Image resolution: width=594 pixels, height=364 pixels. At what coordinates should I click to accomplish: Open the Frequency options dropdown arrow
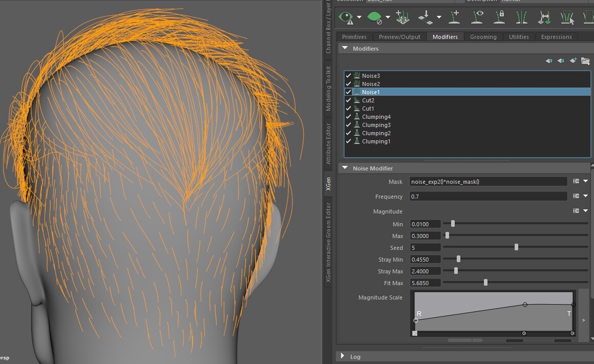click(586, 196)
